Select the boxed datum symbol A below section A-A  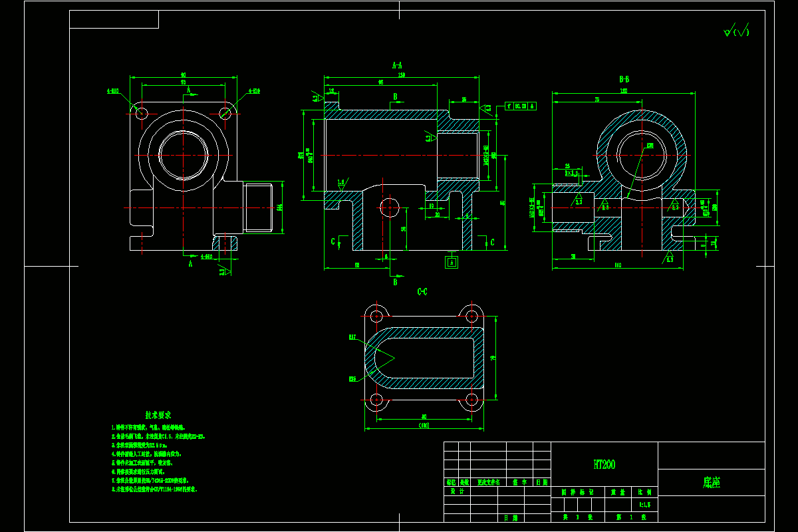pyautogui.click(x=452, y=261)
